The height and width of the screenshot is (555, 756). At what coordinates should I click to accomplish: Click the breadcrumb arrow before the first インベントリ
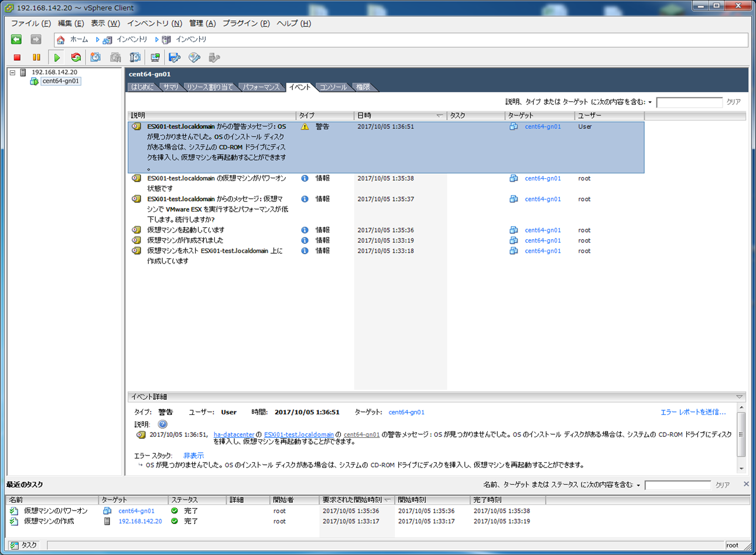coord(97,40)
